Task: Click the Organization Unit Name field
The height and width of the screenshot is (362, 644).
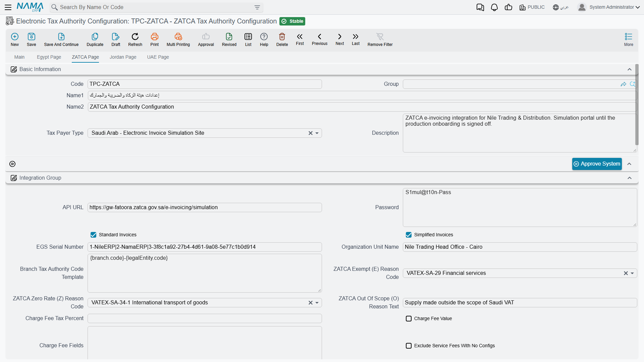Action: [520, 247]
